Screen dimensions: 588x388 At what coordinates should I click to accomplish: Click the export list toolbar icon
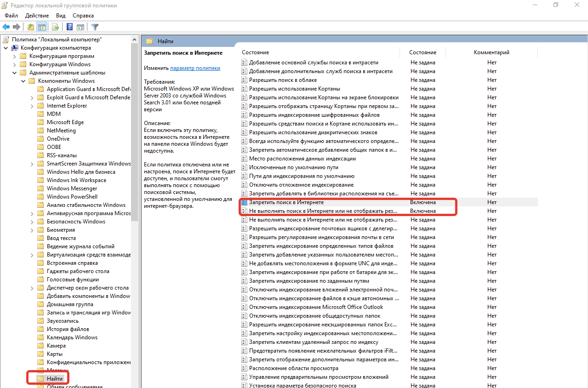point(56,27)
